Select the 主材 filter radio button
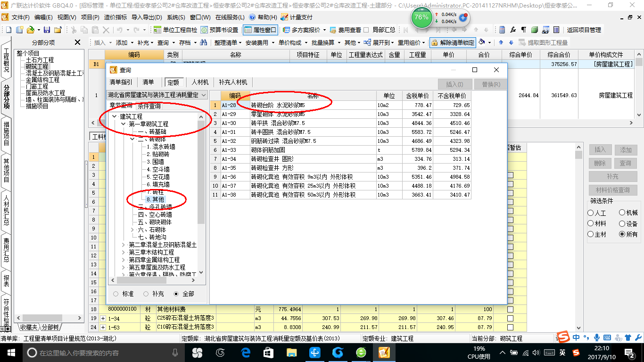The image size is (644, 362). [x=591, y=234]
